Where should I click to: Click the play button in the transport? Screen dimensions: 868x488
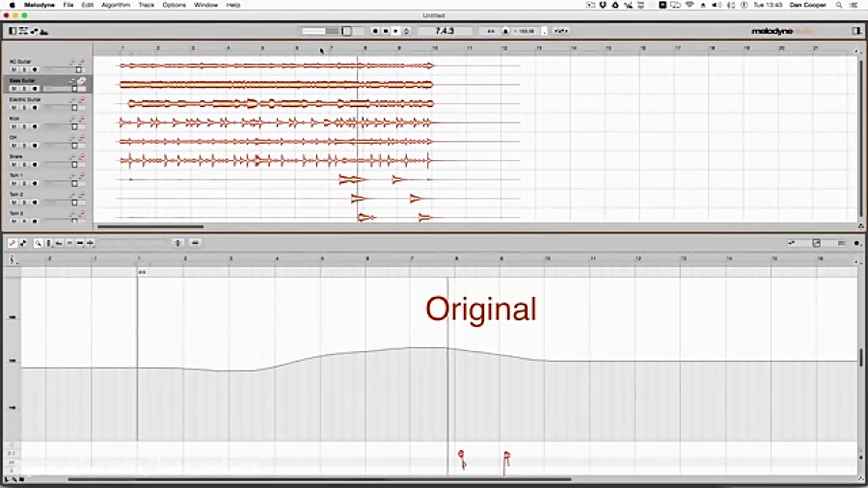click(x=395, y=31)
